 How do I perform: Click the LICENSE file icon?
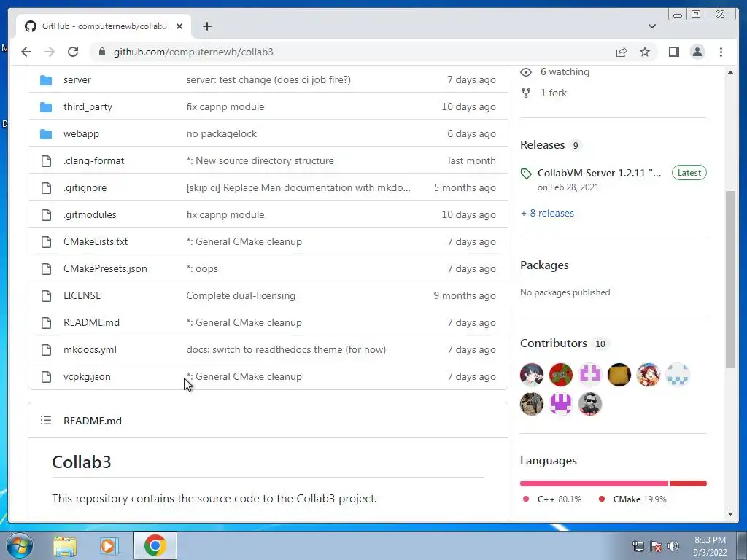tap(46, 296)
